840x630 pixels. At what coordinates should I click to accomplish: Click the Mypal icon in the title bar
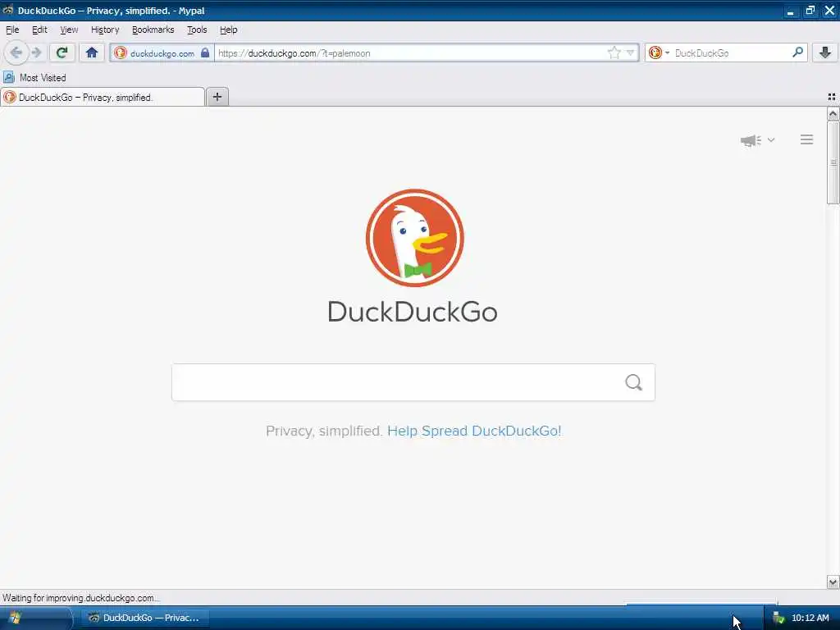pyautogui.click(x=8, y=10)
